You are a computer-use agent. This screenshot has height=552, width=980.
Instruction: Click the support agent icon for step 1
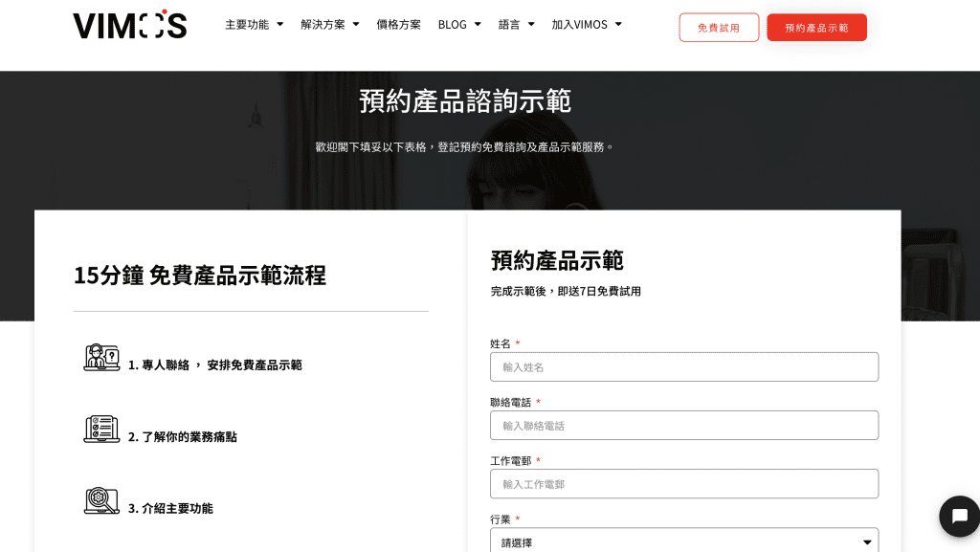tap(101, 358)
